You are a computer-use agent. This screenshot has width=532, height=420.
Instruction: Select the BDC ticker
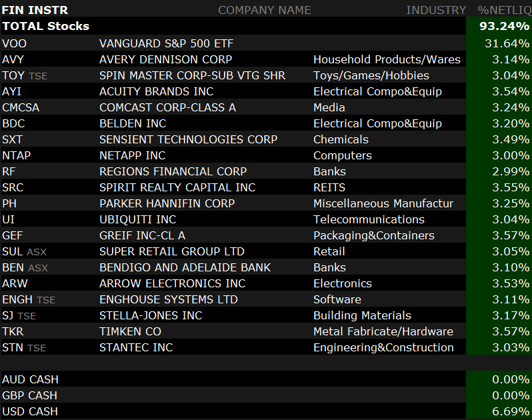13,123
